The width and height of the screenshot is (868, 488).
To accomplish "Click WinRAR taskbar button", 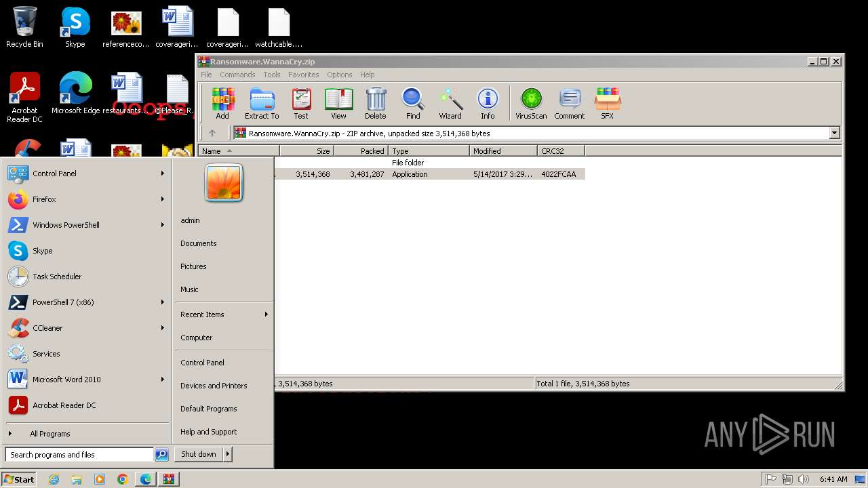I will 169,479.
